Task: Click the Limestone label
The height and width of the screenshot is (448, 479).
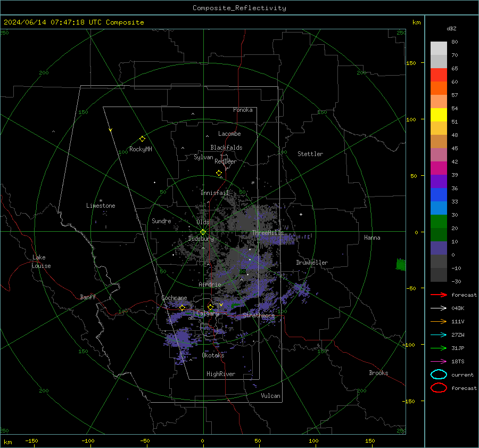Action: coord(101,206)
